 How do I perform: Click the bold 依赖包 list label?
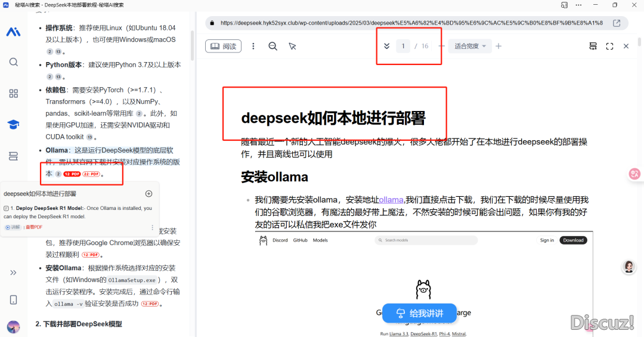pyautogui.click(x=55, y=89)
